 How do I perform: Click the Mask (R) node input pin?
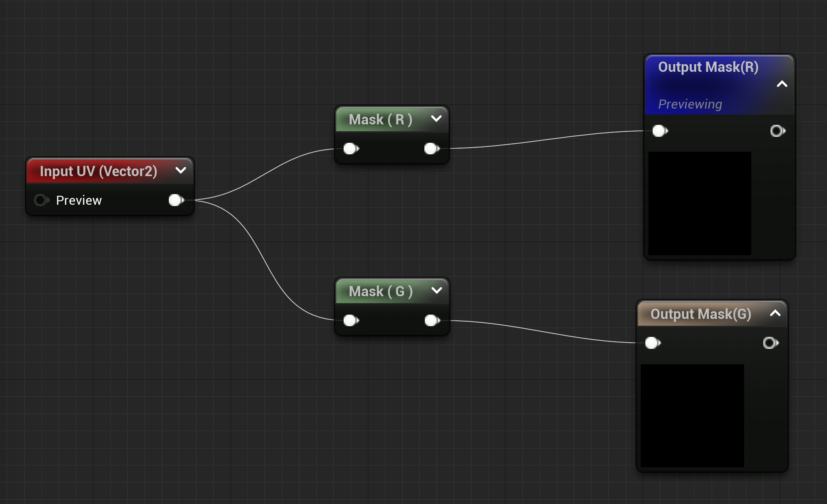[x=350, y=148]
